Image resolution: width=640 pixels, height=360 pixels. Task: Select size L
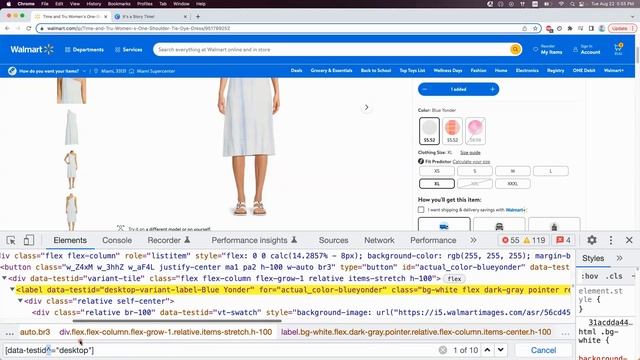[x=551, y=171]
